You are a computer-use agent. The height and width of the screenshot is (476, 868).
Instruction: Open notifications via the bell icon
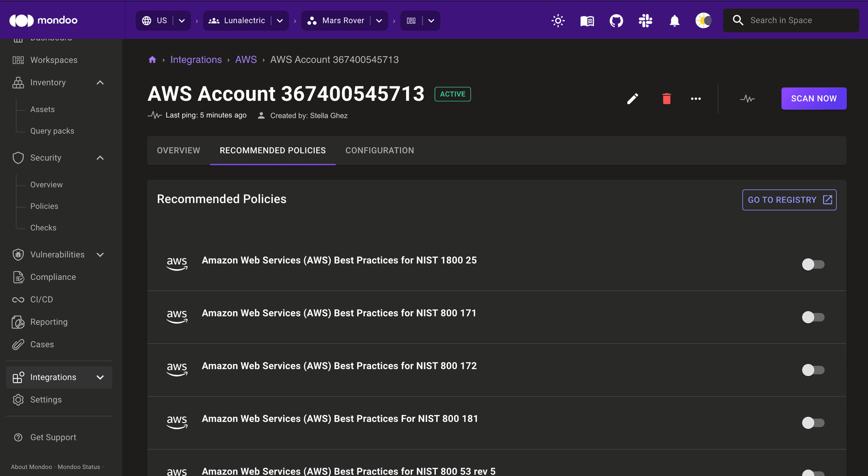click(x=674, y=20)
